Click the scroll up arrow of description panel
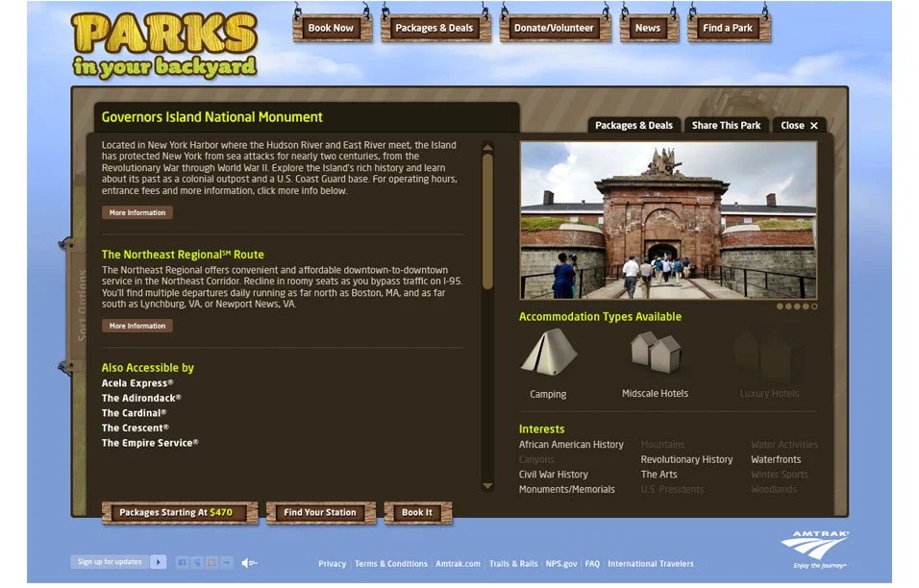 487,146
